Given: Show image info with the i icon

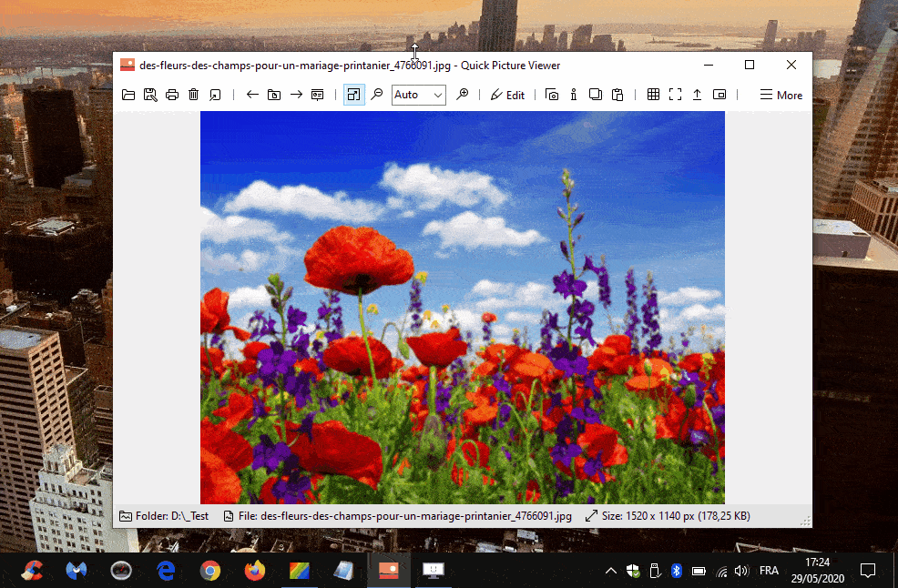Looking at the screenshot, I should (573, 95).
